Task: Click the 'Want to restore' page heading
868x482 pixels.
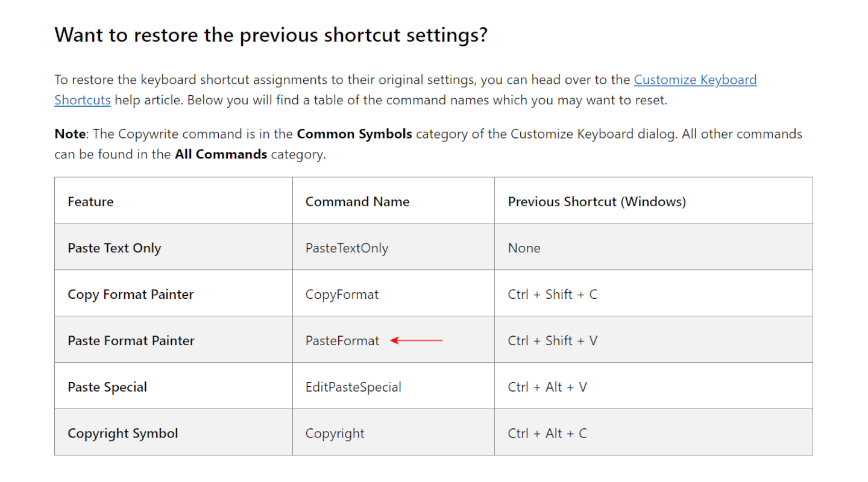Action: tap(271, 35)
